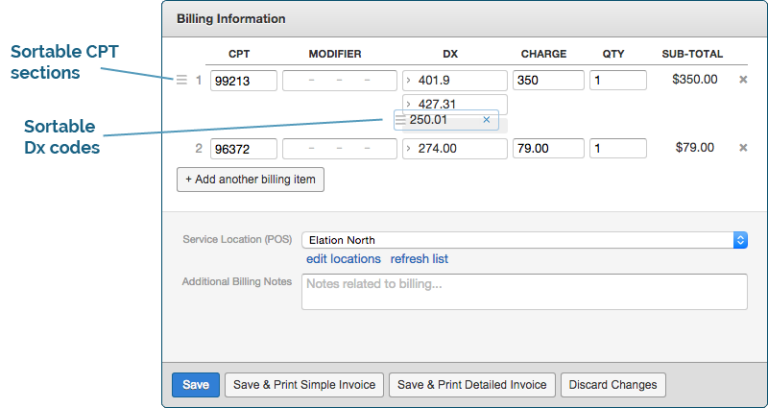Grab the drag handle on Dx code 250.01
This screenshot has width=768, height=408.
click(401, 120)
